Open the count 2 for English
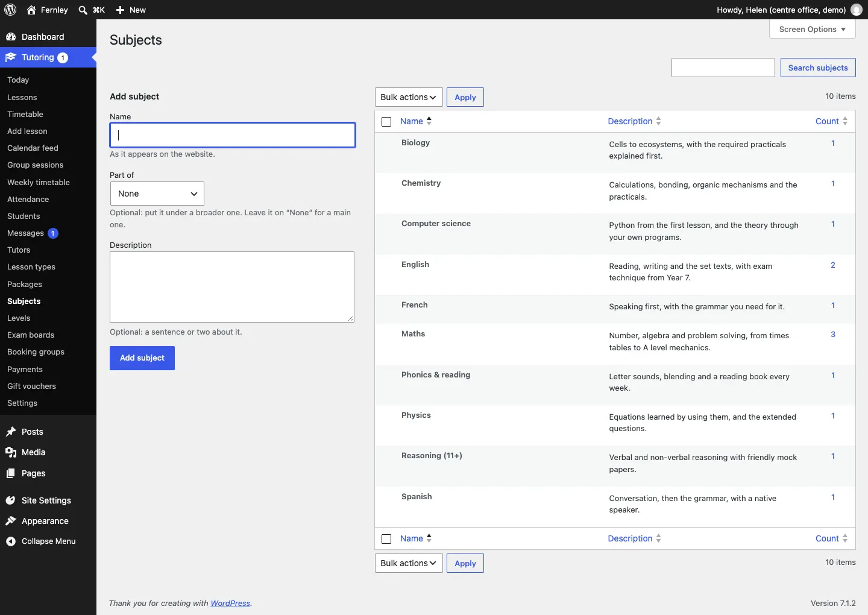This screenshot has height=615, width=868. 833,265
